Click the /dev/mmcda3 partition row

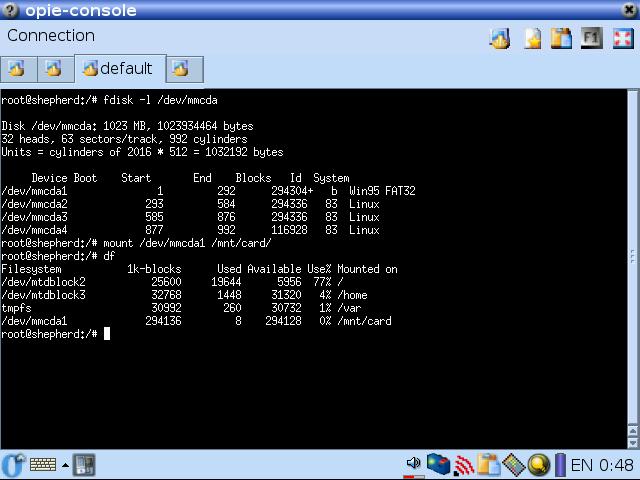pos(190,217)
